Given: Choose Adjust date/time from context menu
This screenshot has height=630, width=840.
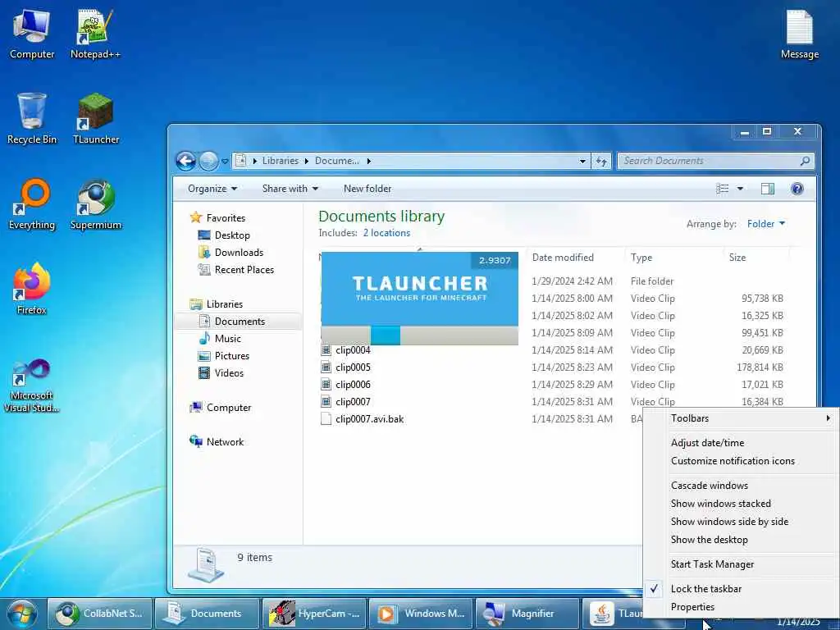Looking at the screenshot, I should (x=741, y=443).
